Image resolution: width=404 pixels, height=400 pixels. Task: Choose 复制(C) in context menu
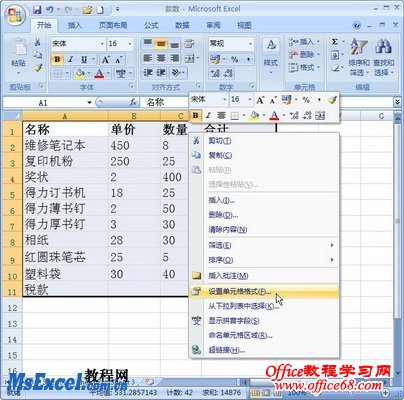[264, 155]
